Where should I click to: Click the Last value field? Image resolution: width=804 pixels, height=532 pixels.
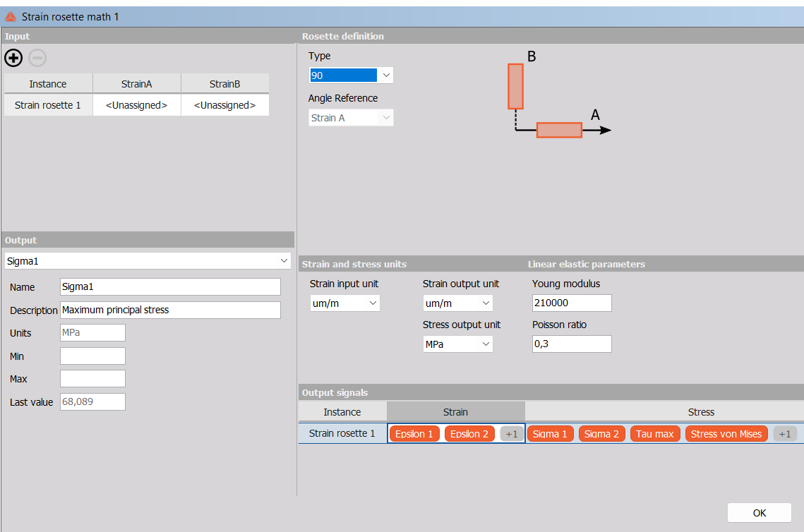tap(92, 401)
